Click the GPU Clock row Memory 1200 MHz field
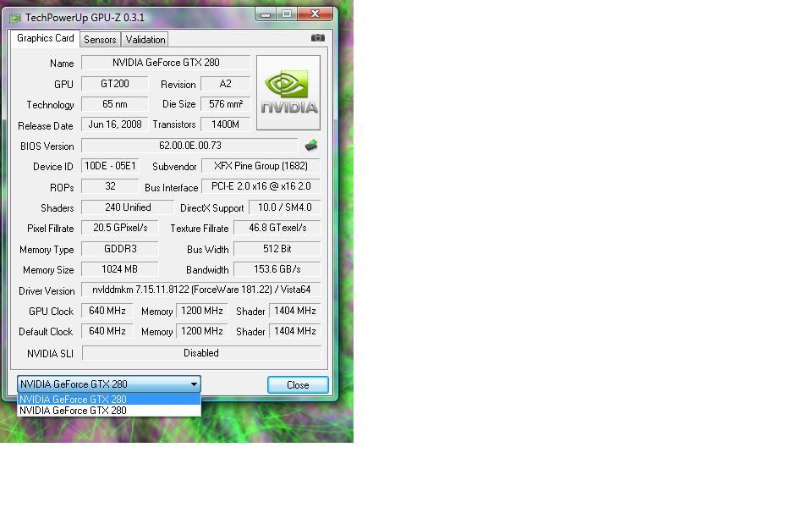 coord(202,311)
